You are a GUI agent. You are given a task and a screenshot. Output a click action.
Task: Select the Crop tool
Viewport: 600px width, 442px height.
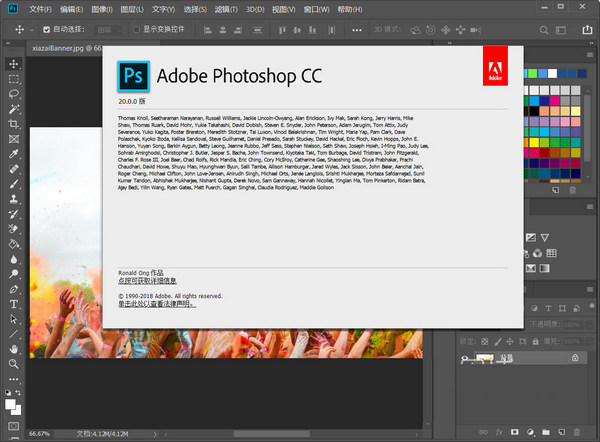[x=14, y=124]
